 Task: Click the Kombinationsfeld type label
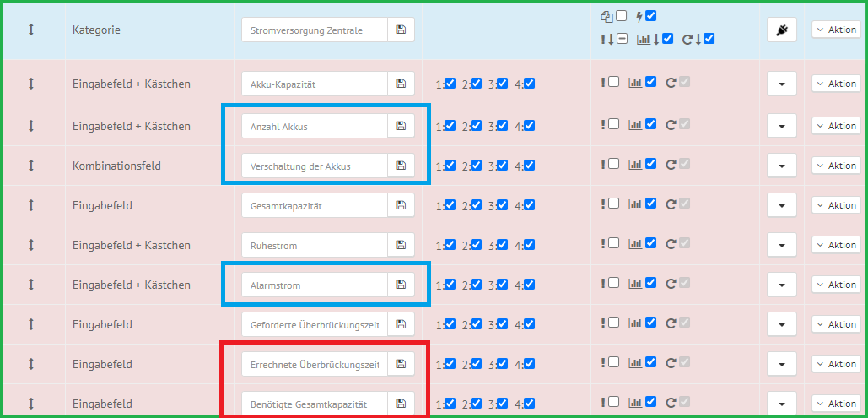coord(116,166)
